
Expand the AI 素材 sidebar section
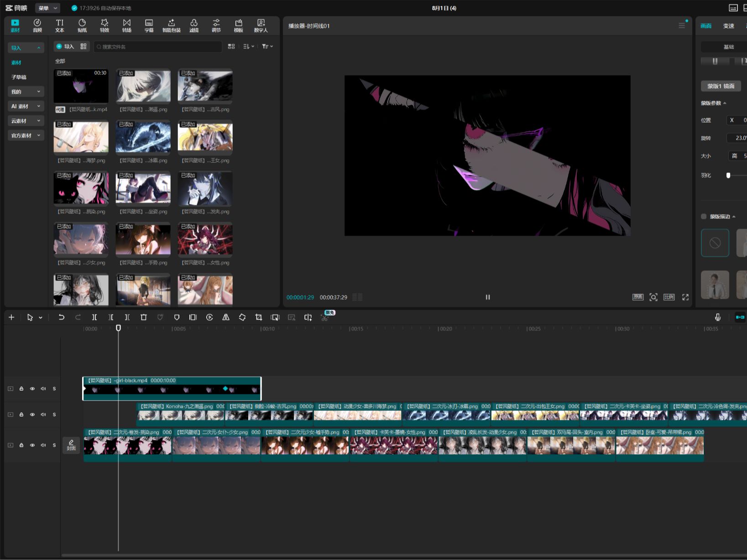tap(26, 106)
